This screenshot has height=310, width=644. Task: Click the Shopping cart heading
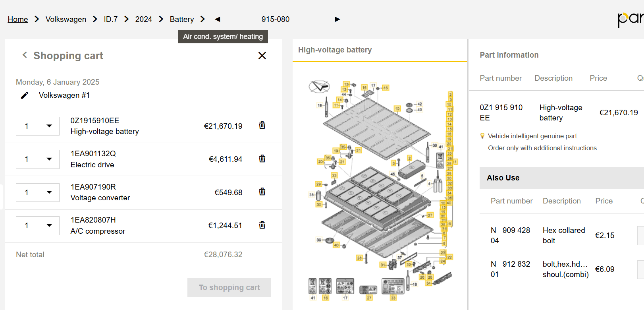pyautogui.click(x=68, y=56)
